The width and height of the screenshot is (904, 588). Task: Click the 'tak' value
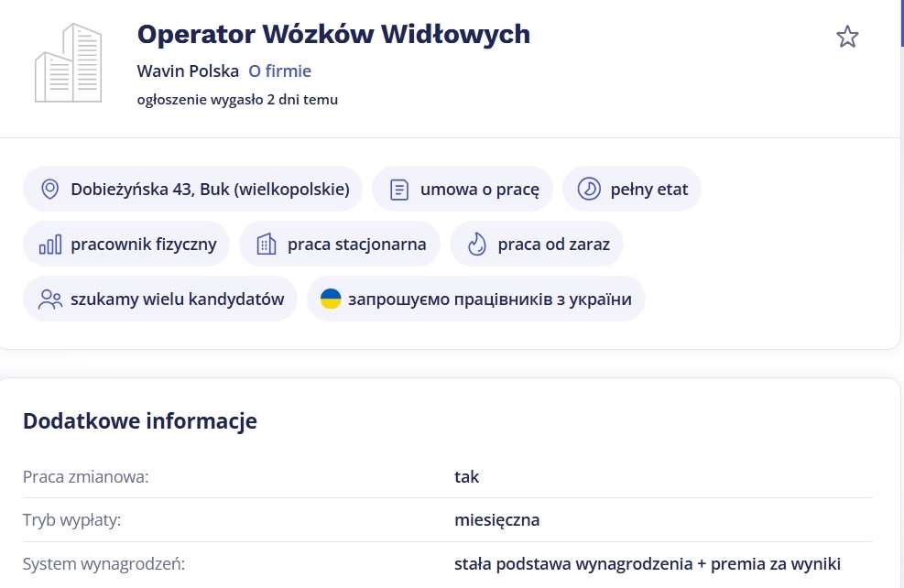coord(466,477)
